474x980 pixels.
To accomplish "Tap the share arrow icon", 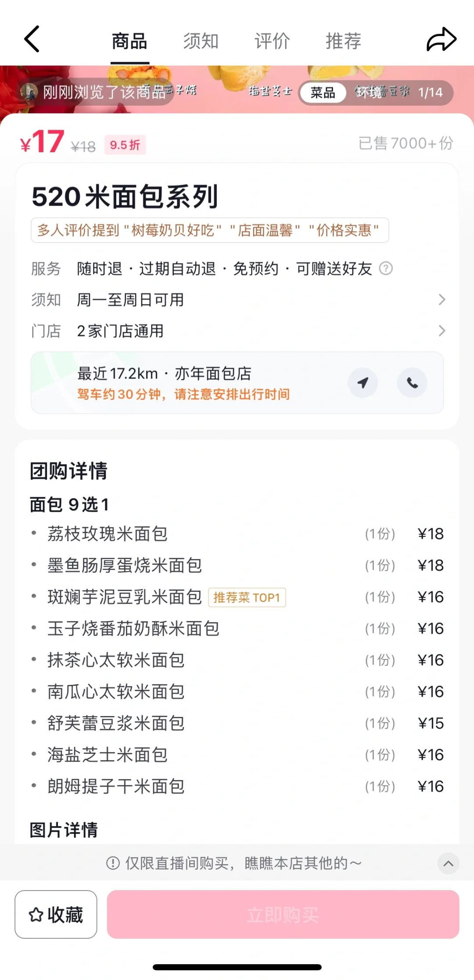I will (x=441, y=39).
